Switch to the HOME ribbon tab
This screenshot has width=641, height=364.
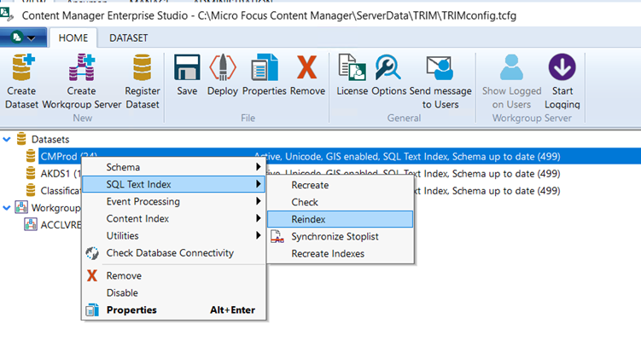(73, 38)
